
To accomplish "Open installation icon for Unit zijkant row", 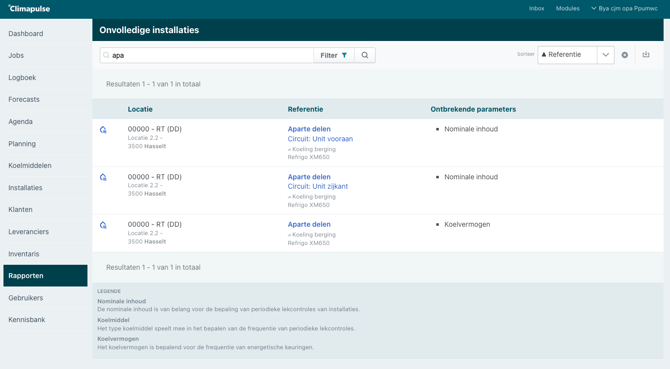I will (x=103, y=177).
